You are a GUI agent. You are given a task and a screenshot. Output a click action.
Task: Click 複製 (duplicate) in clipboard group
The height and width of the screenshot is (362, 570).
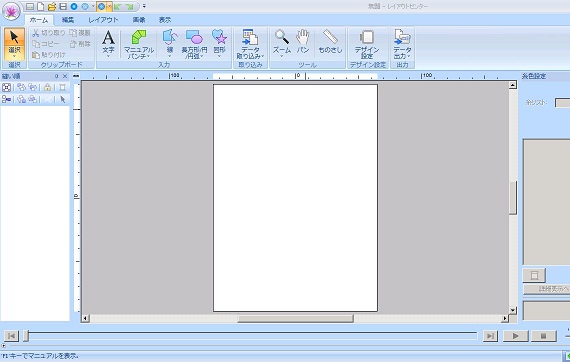tap(80, 33)
